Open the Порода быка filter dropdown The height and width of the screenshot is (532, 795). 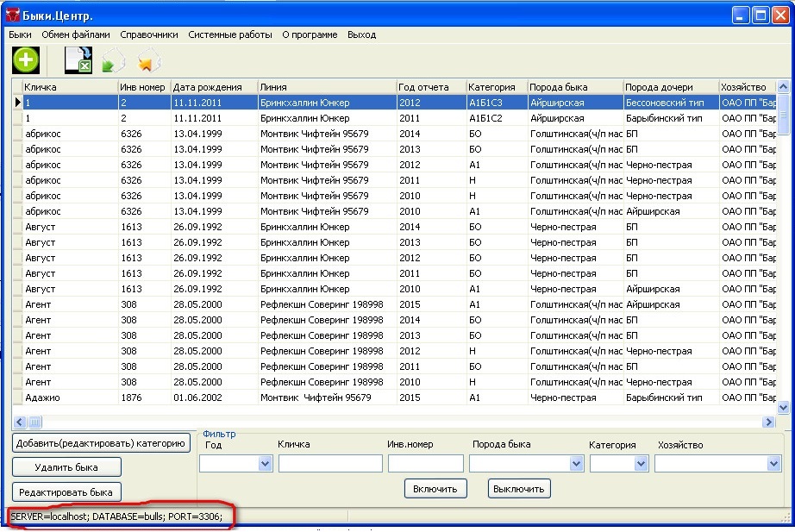576,464
